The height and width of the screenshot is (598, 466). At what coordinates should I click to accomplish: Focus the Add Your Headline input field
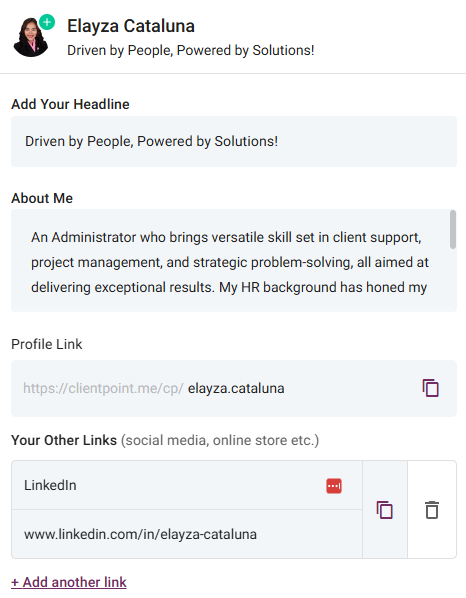click(234, 141)
